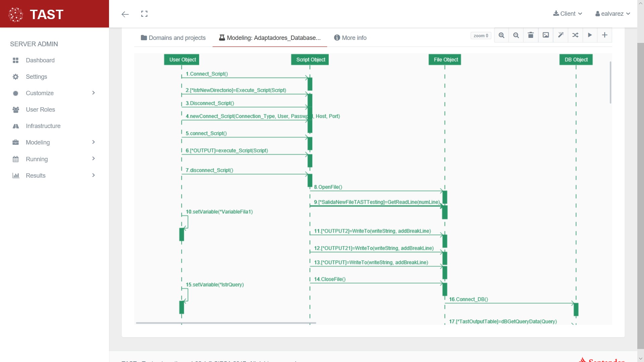This screenshot has width=644, height=362.
Task: Zoom in on the sequence diagram
Action: click(501, 35)
